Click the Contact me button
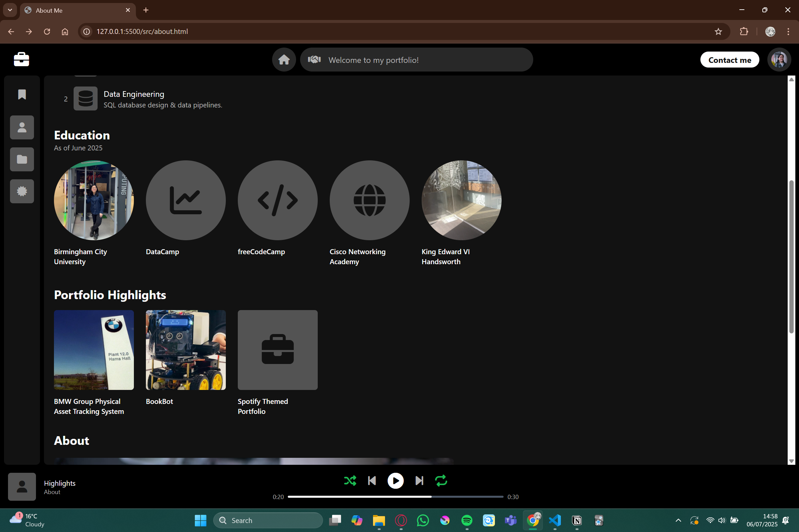The image size is (799, 532). tap(729, 60)
